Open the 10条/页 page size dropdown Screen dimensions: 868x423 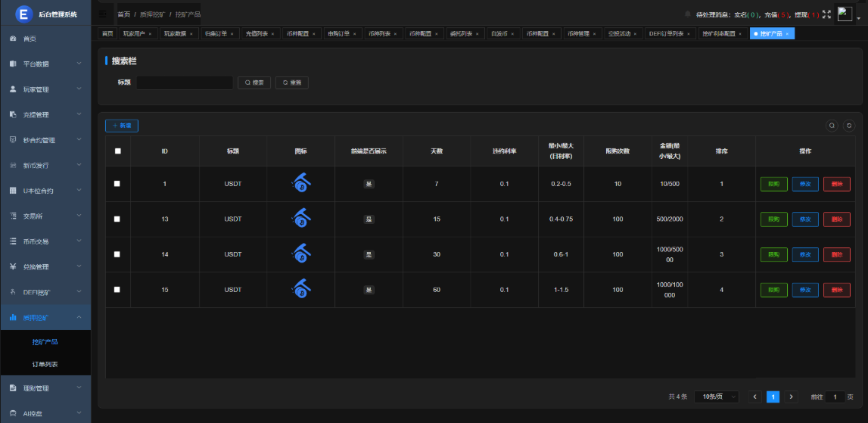pyautogui.click(x=717, y=397)
